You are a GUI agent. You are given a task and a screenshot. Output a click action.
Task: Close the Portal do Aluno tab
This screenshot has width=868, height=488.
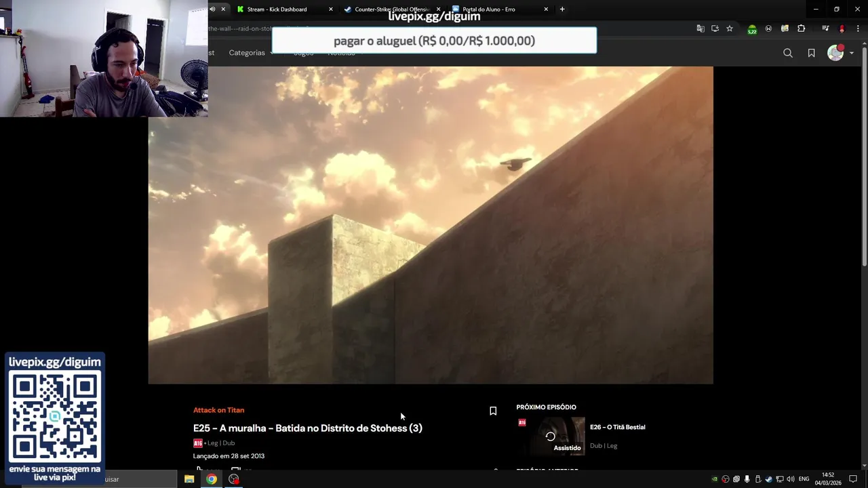point(546,9)
